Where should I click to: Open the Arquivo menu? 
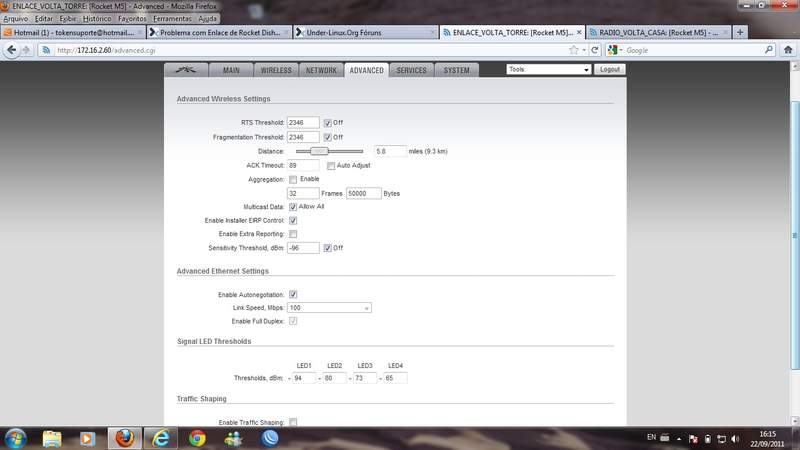click(x=16, y=18)
